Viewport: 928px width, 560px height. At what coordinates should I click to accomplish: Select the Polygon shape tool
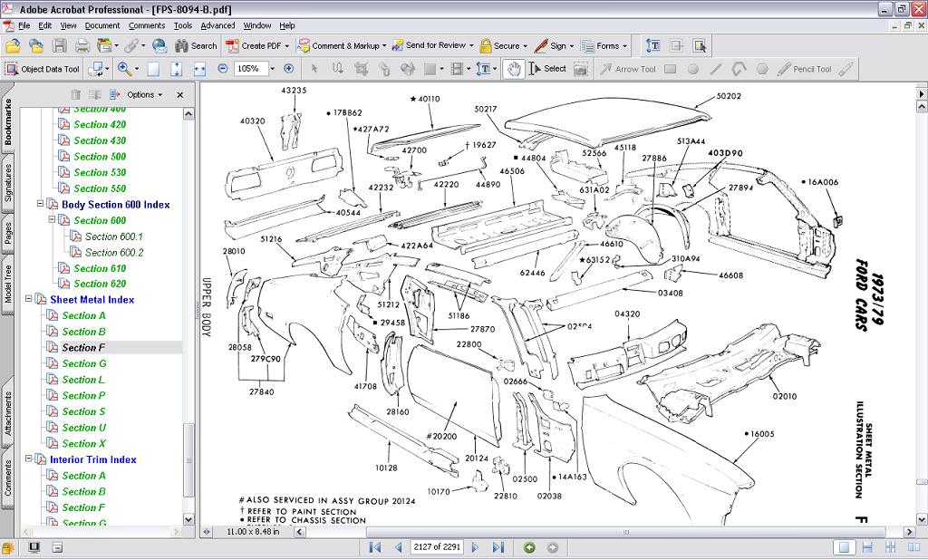coord(762,69)
